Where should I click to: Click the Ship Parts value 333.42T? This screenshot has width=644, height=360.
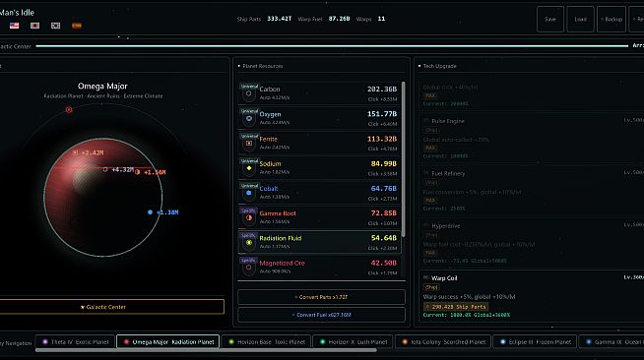point(280,19)
